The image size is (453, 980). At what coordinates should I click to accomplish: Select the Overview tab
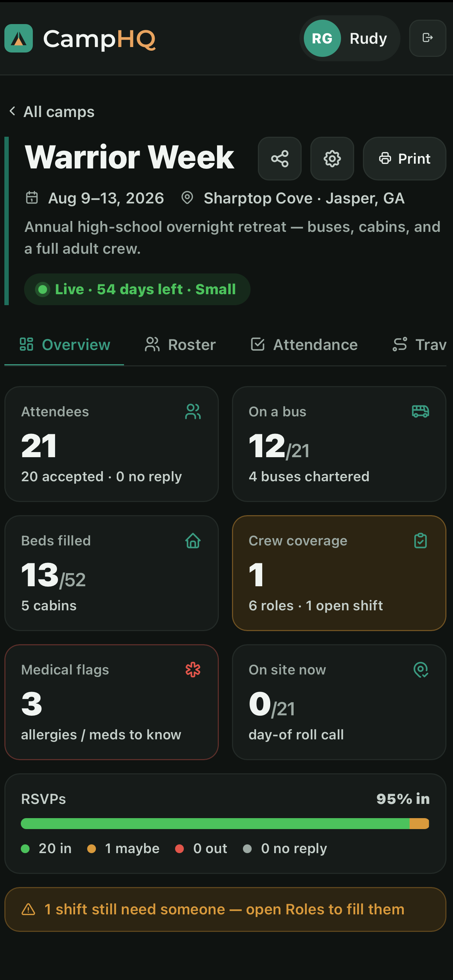[64, 345]
